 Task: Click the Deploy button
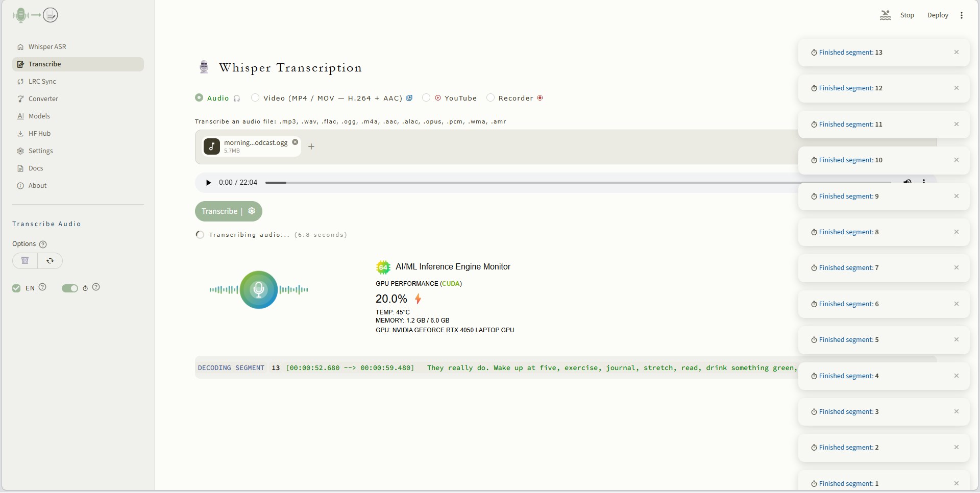click(x=938, y=15)
